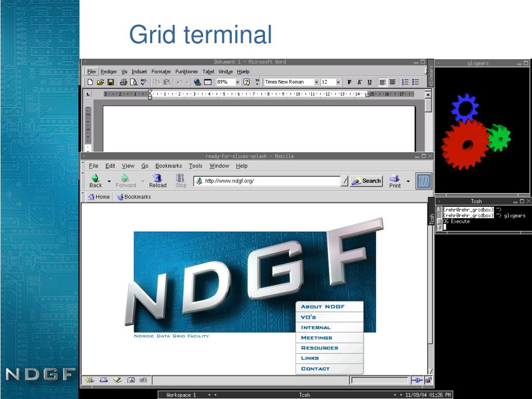The image size is (532, 399).
Task: Open Times New Roman font dropdown
Action: click(316, 82)
